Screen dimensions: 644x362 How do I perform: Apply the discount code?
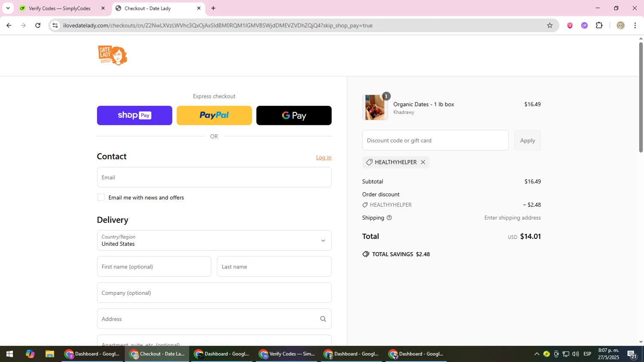pyautogui.click(x=528, y=140)
